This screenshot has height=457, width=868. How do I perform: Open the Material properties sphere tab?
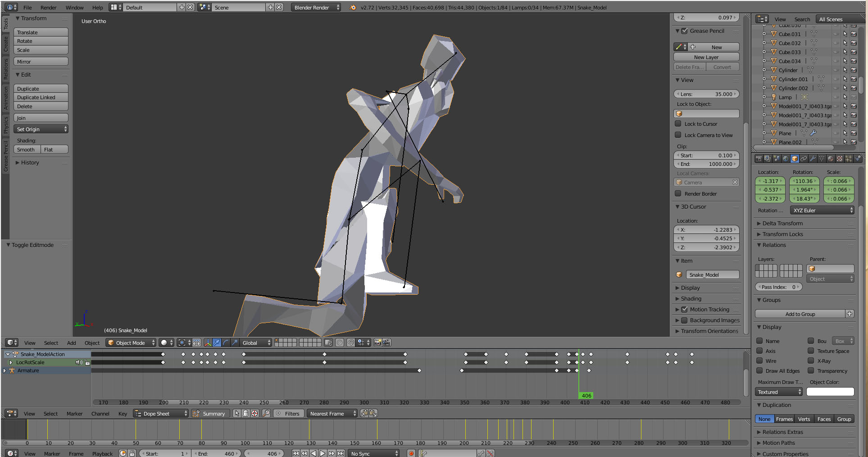(831, 159)
